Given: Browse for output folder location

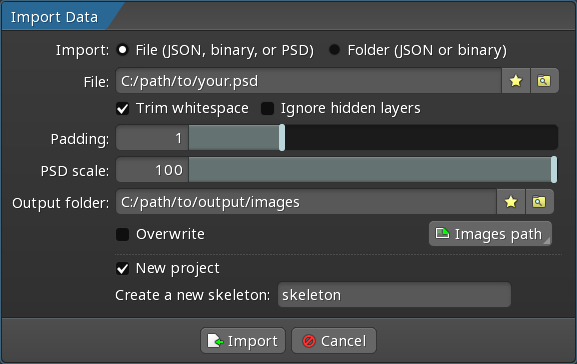Looking at the screenshot, I should [x=539, y=202].
